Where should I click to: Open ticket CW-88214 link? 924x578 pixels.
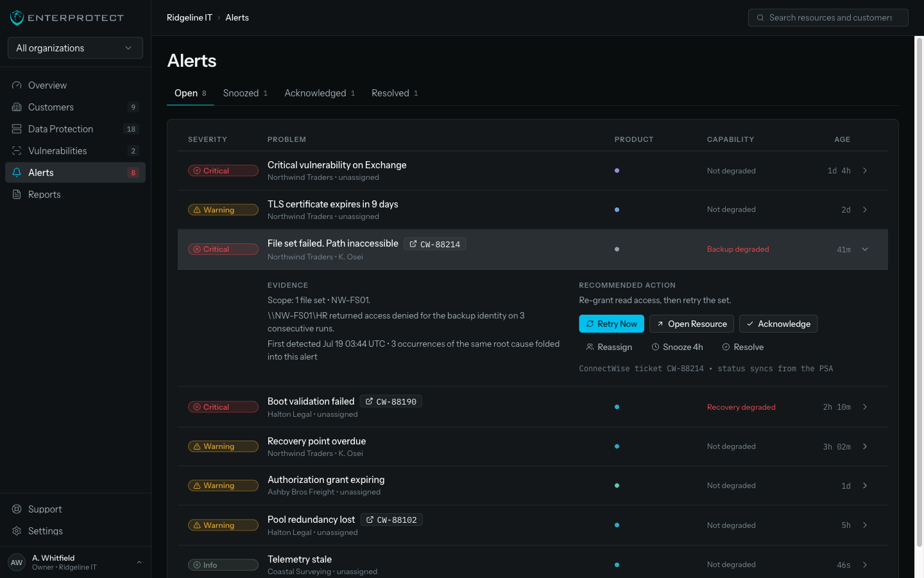(435, 244)
